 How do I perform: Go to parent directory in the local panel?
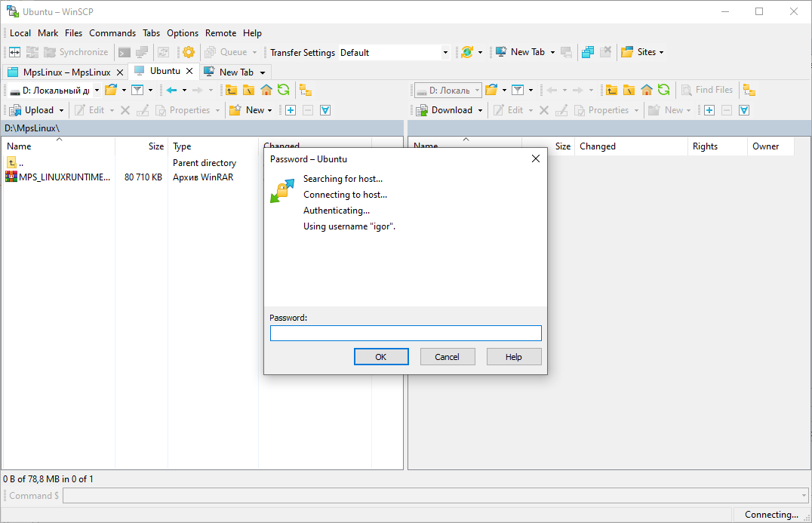tap(231, 90)
